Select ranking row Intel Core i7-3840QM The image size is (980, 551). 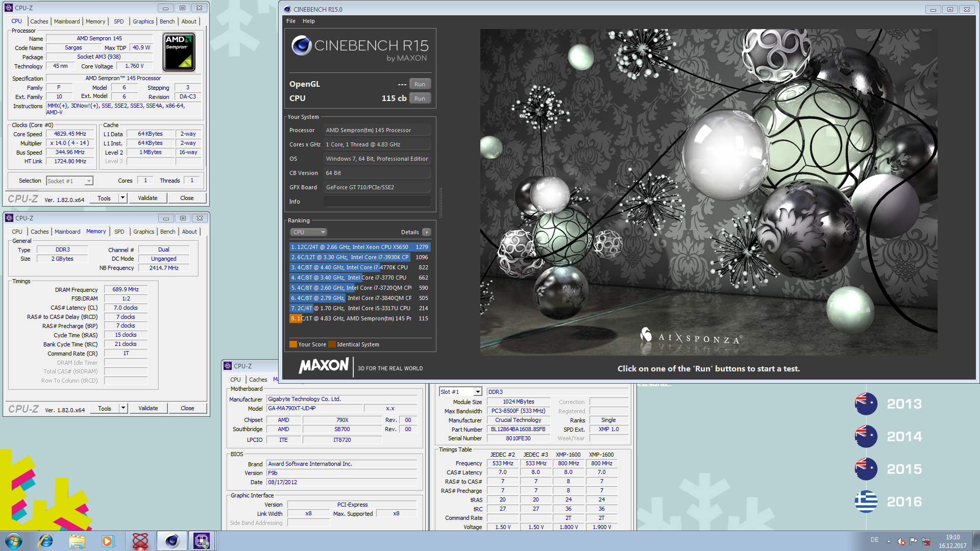(x=359, y=298)
